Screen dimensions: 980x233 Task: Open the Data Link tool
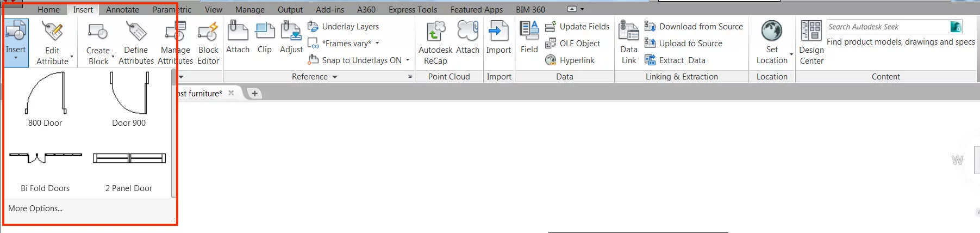[x=629, y=43]
